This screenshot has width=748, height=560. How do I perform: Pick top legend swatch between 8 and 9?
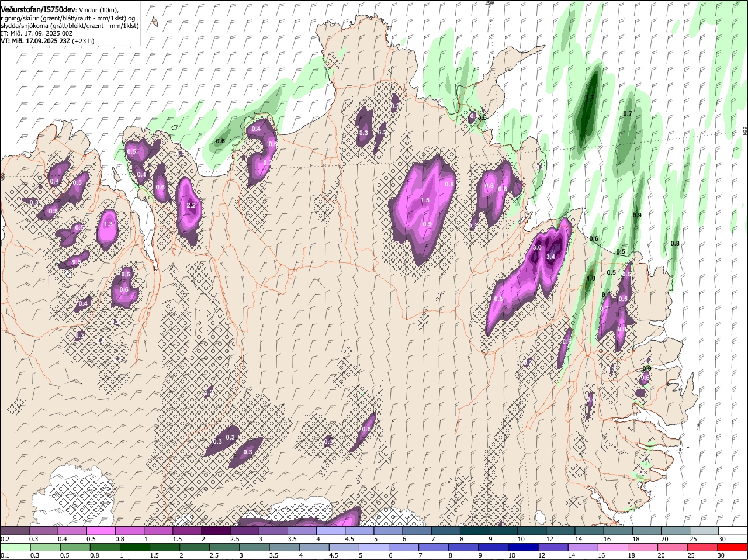[475, 530]
